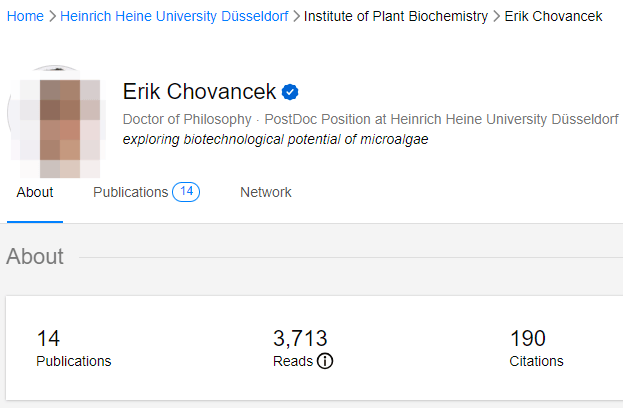Click the Erik Chovancek profile name heading
623x408 pixels.
(199, 92)
